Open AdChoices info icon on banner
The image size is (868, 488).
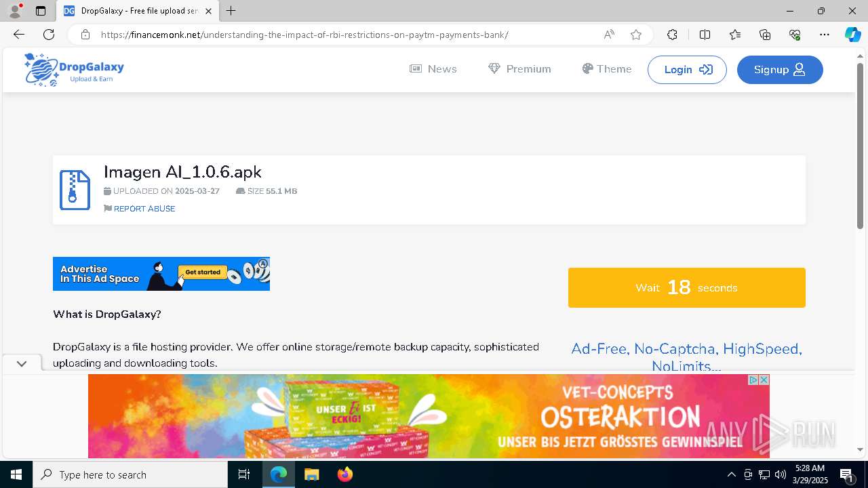click(753, 380)
